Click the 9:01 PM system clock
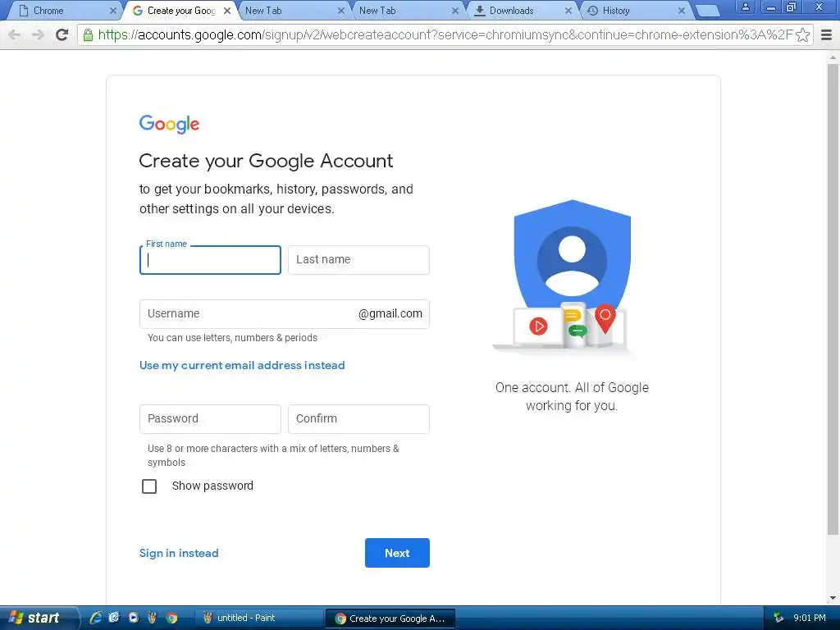The height and width of the screenshot is (630, 840). tap(810, 618)
